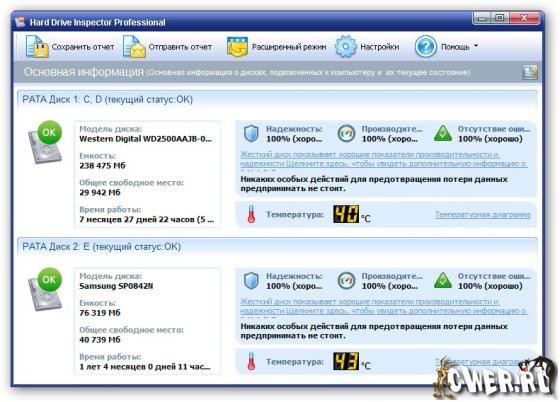
Task: Click the icon at right of Основная информация header
Action: 529,72
